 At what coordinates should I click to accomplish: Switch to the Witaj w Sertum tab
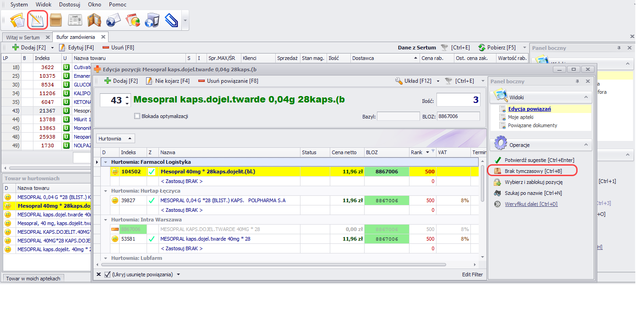click(23, 37)
